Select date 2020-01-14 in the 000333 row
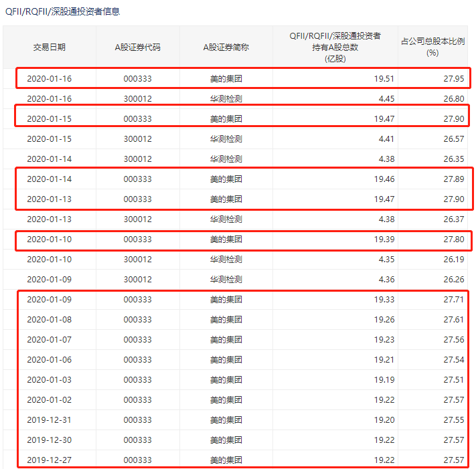Image resolution: width=476 pixels, height=469 pixels. [49, 179]
